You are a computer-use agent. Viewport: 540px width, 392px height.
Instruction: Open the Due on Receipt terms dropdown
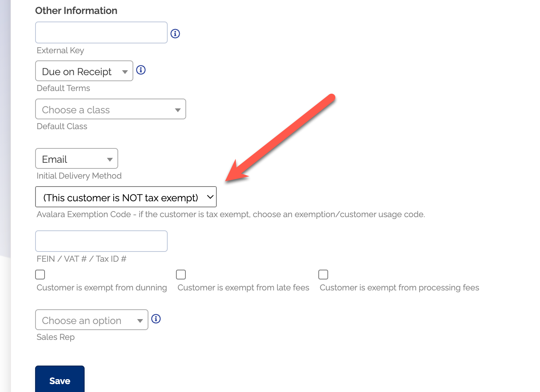[84, 71]
